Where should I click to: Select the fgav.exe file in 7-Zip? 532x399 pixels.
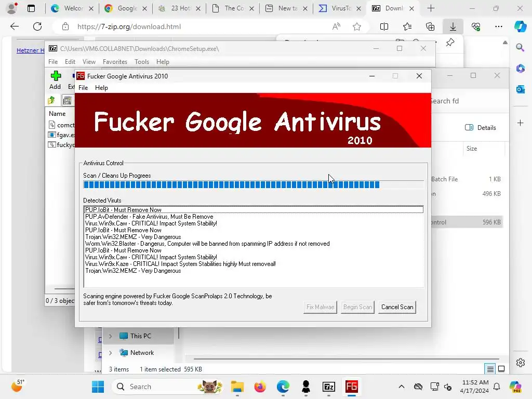[61, 135]
